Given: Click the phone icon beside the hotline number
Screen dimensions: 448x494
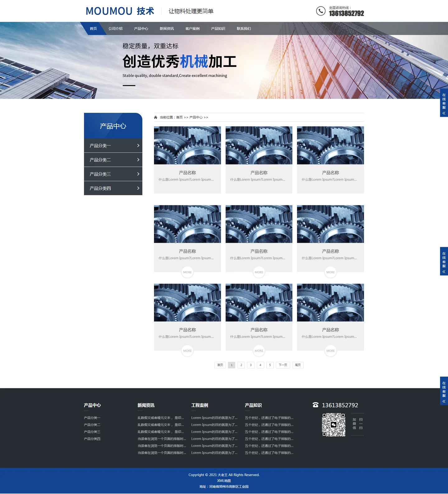Looking at the screenshot, I should tap(321, 11).
